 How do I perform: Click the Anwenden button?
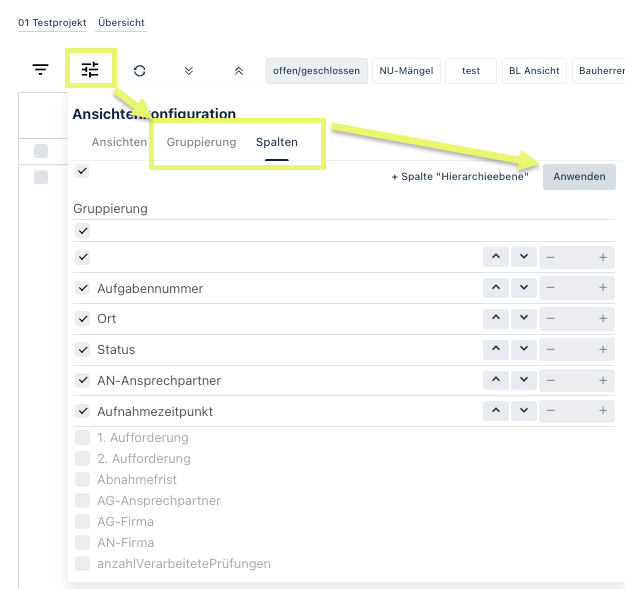tap(579, 177)
